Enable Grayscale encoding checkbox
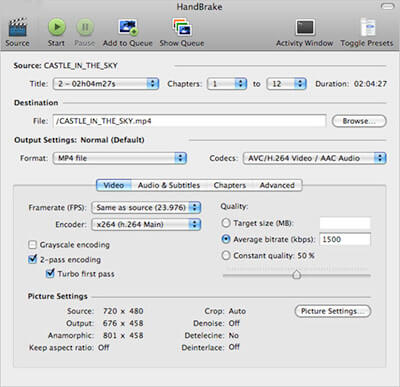Screen dimensions: 400x387 [32, 245]
